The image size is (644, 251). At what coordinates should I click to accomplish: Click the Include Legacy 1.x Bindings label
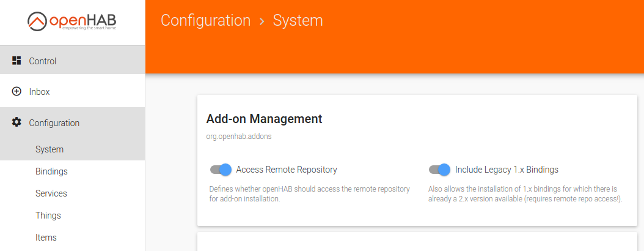507,170
